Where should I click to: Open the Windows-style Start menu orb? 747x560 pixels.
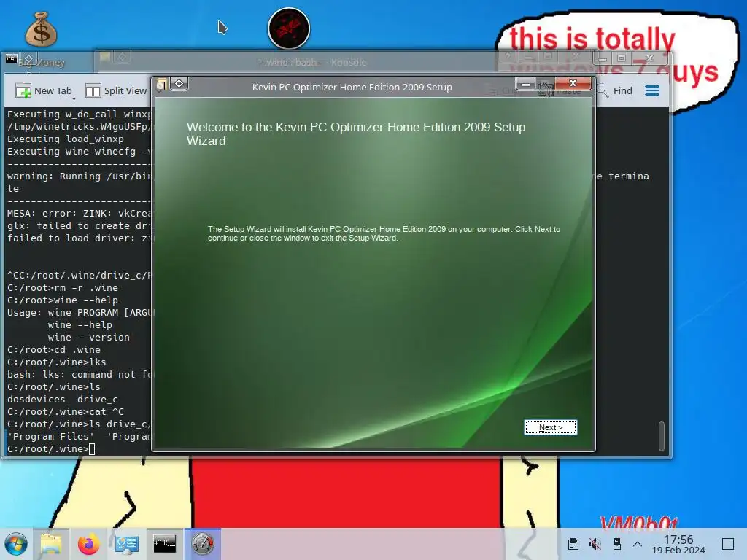16,544
